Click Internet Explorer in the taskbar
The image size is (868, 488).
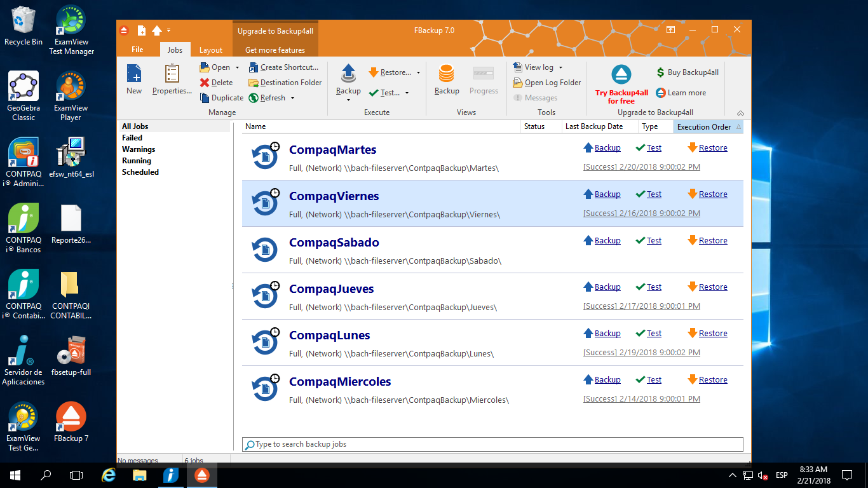[x=109, y=475]
